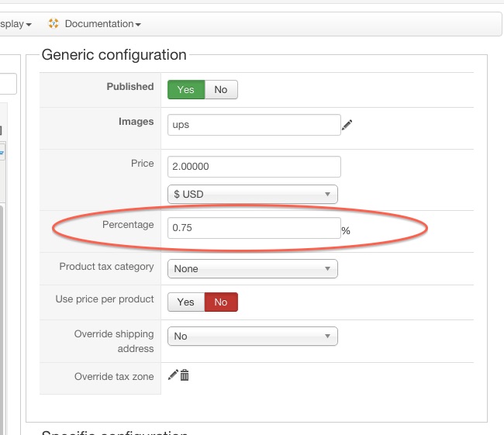The height and width of the screenshot is (435, 504).
Task: Click the Override tax zone edit pencil
Action: [x=173, y=375]
